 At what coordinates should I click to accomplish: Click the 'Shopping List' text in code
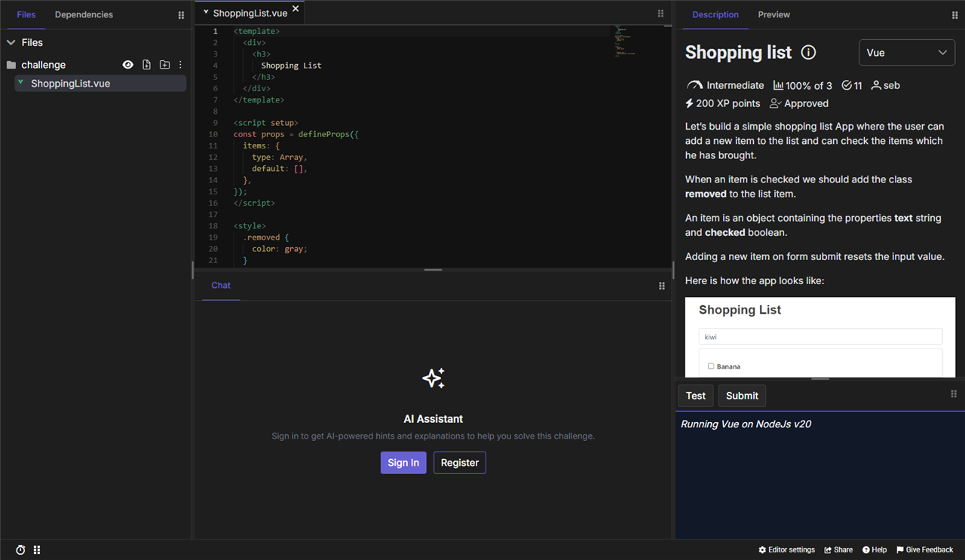[x=291, y=66]
